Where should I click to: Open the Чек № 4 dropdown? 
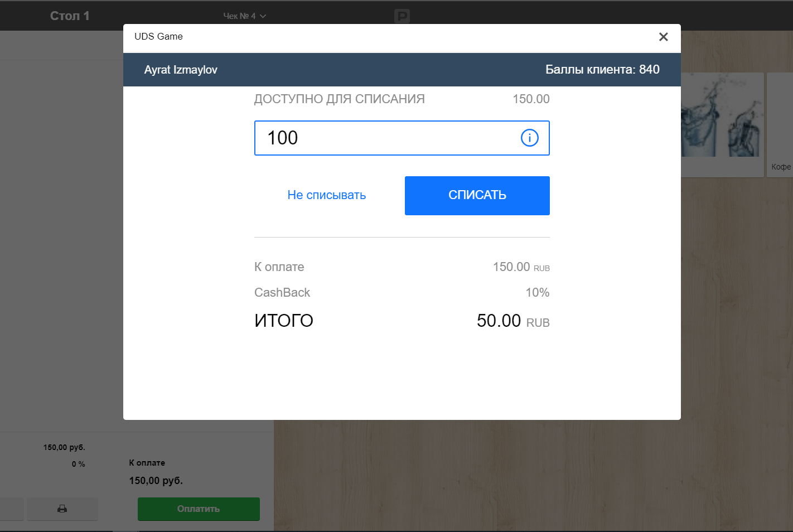point(245,16)
